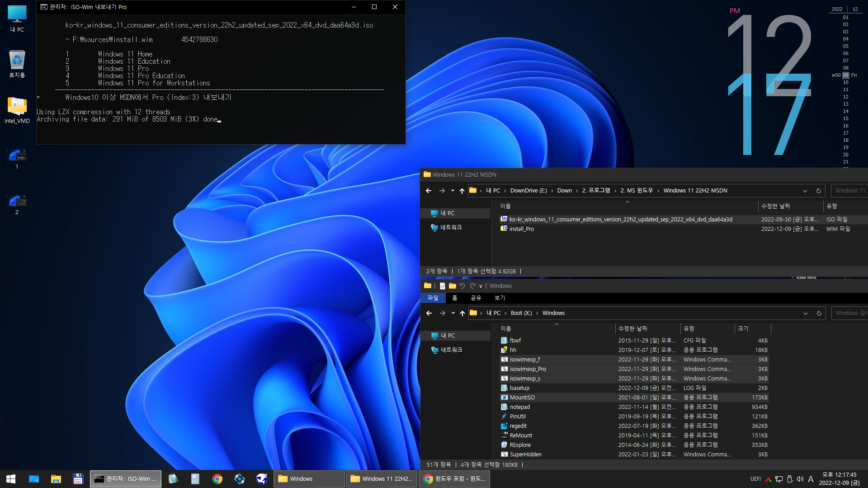
Task: Click the new folder quick access icon
Action: click(x=453, y=286)
